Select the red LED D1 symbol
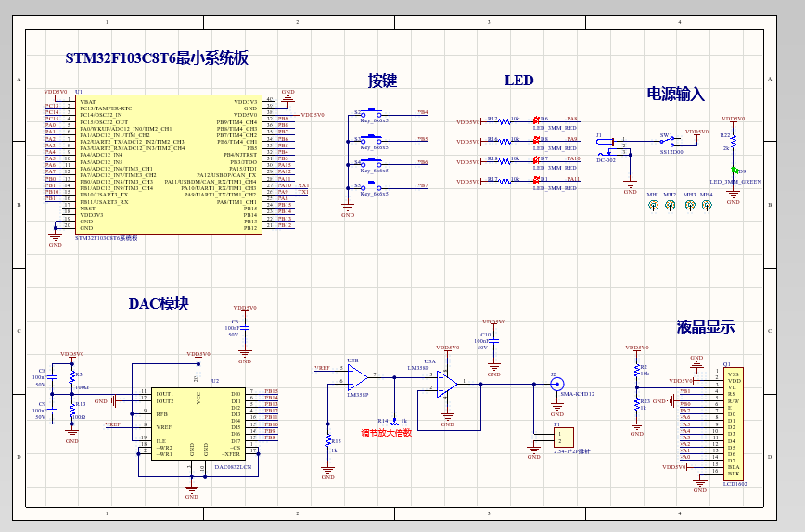Image resolution: width=805 pixels, height=532 pixels. (x=536, y=180)
